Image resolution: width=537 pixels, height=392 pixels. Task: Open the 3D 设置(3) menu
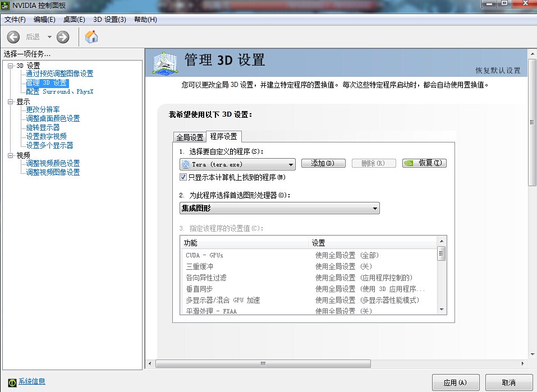[109, 20]
